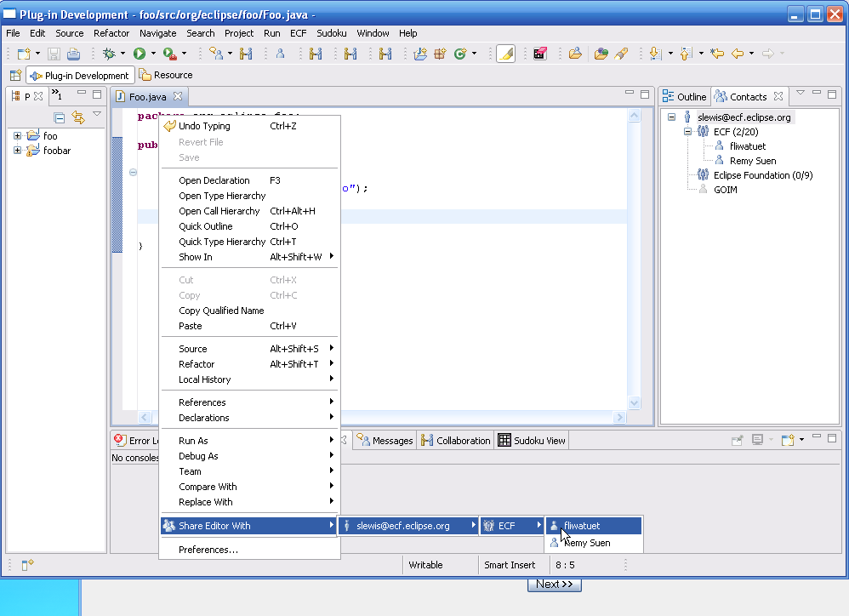Choose Preferences... from context menu
Viewport: 849px width, 616px height.
[249, 550]
